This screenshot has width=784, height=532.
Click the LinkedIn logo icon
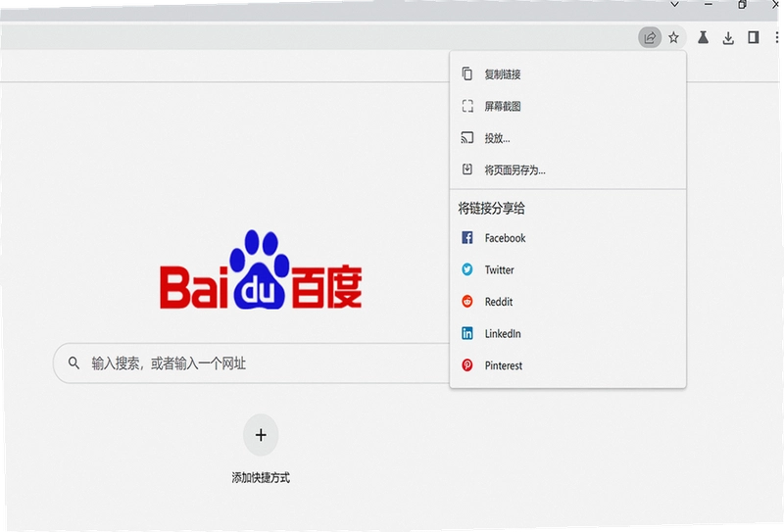point(467,333)
